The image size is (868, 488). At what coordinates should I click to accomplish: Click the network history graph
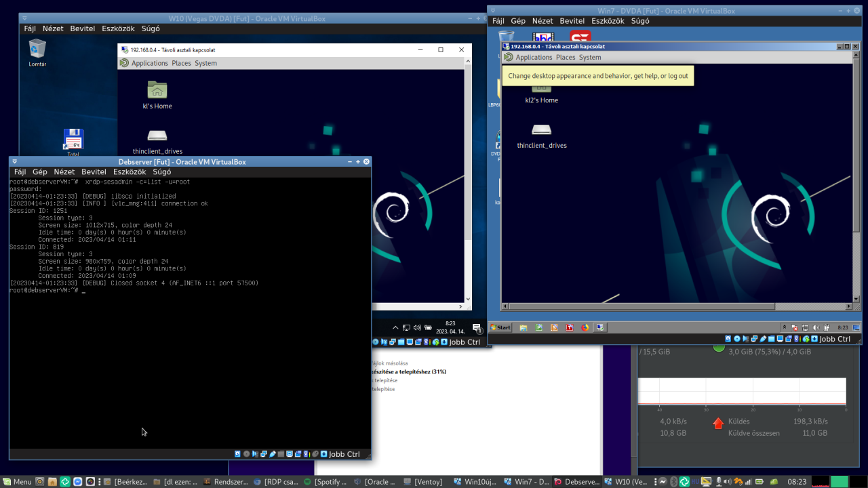[743, 392]
